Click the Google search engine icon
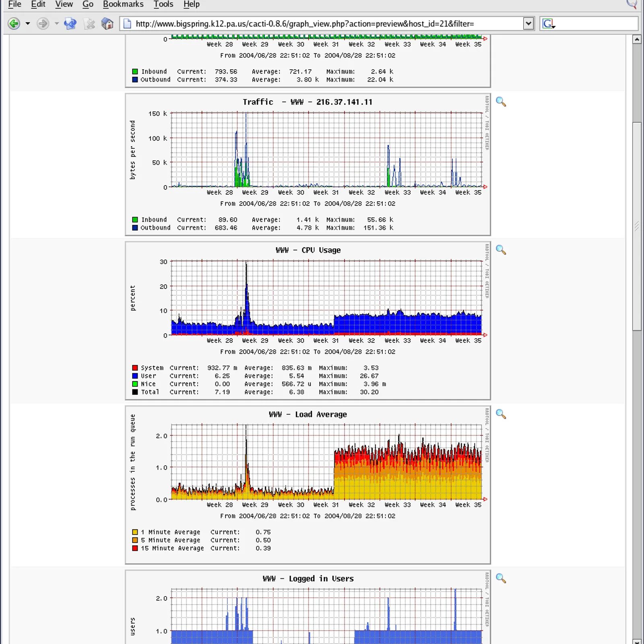The height and width of the screenshot is (644, 644). point(548,24)
